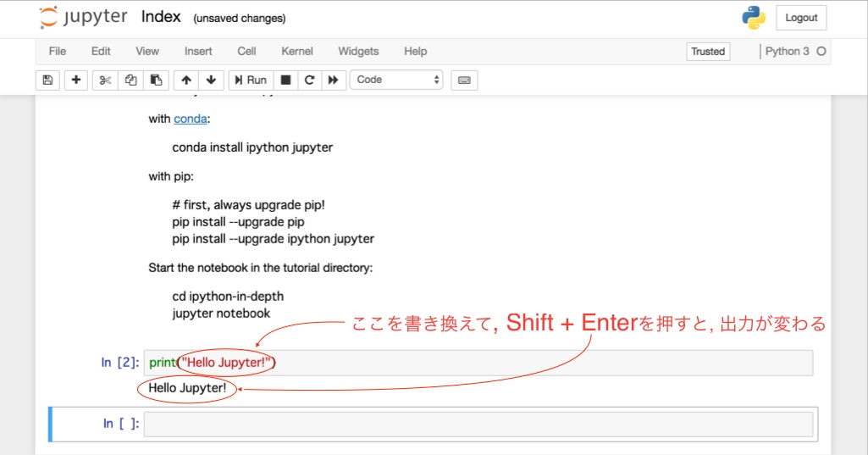This screenshot has width=868, height=455.
Task: Open the cell type Code dropdown
Action: [x=396, y=80]
